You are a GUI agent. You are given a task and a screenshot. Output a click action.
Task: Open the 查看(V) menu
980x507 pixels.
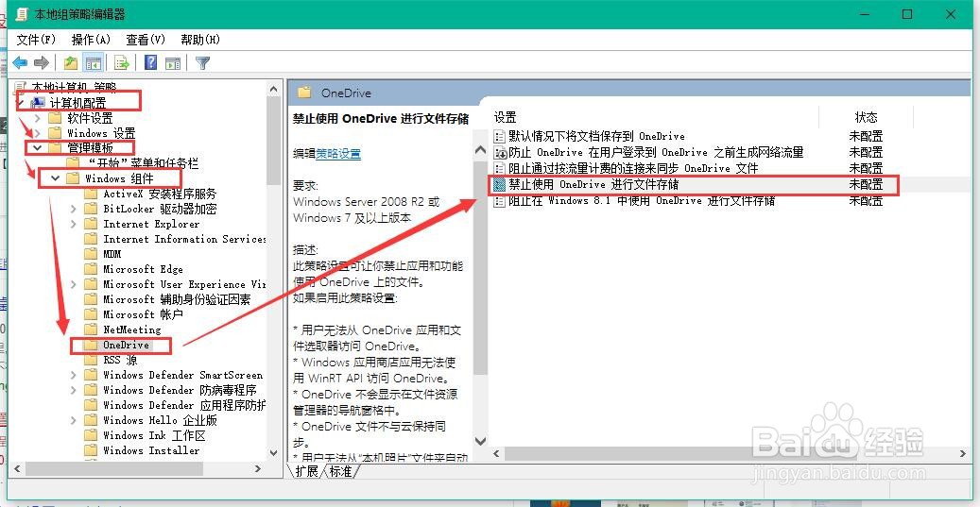coord(146,40)
